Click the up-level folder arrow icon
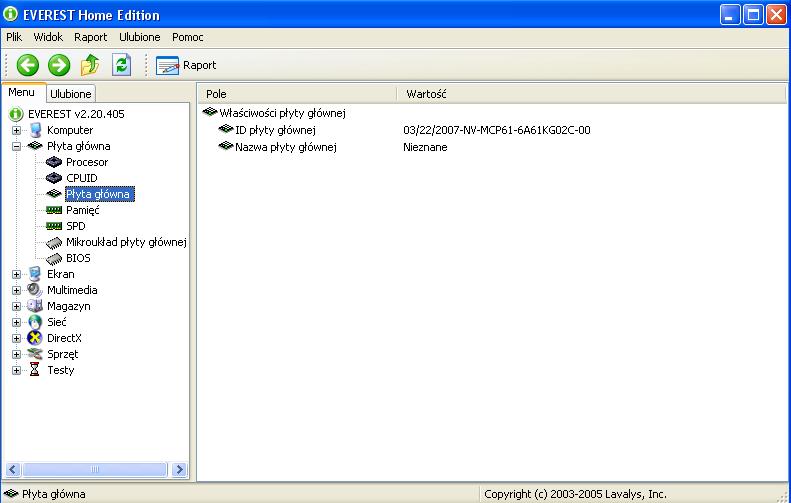The image size is (791, 503). (x=90, y=65)
